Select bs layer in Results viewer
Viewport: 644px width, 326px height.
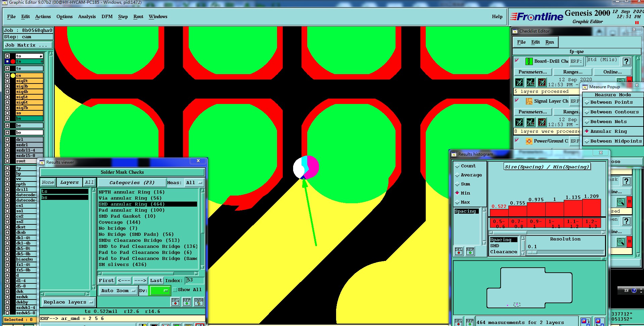pos(64,198)
